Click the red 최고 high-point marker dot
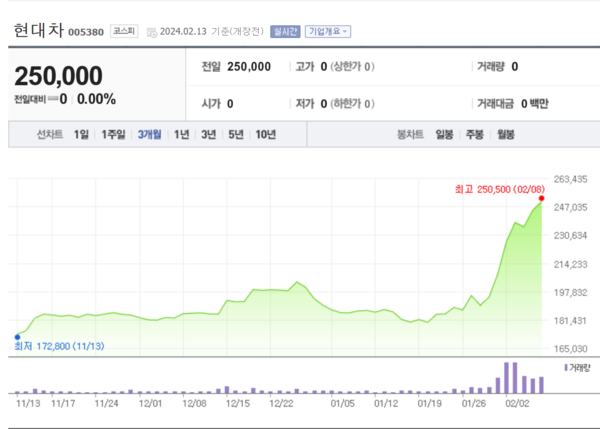600x429 pixels. pyautogui.click(x=541, y=199)
